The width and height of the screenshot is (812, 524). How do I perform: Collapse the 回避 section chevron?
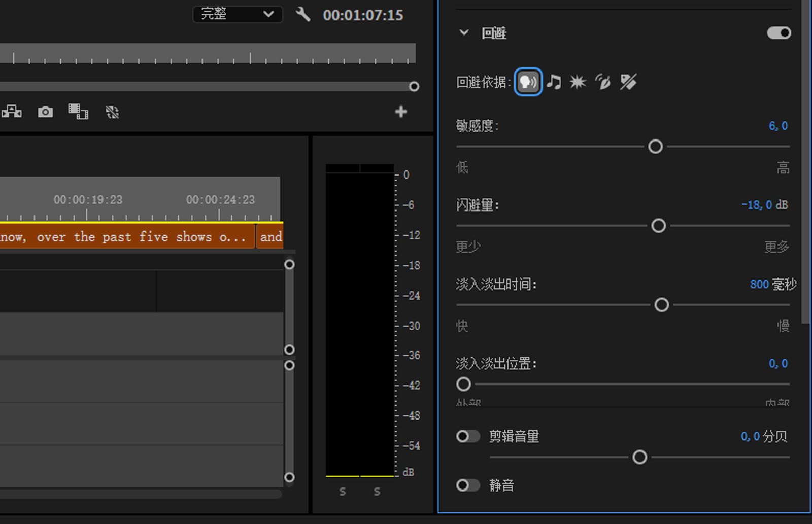point(463,32)
